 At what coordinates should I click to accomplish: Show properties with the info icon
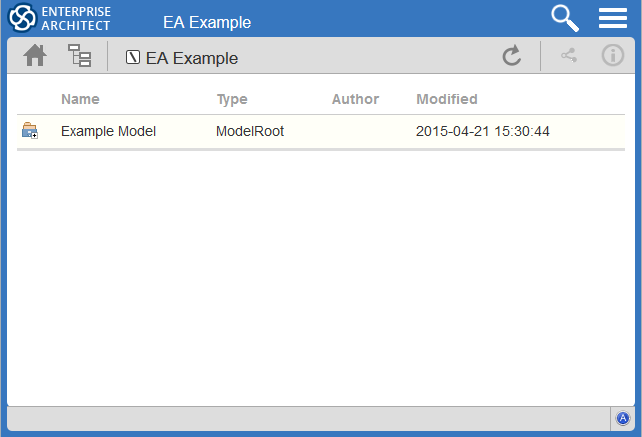612,56
